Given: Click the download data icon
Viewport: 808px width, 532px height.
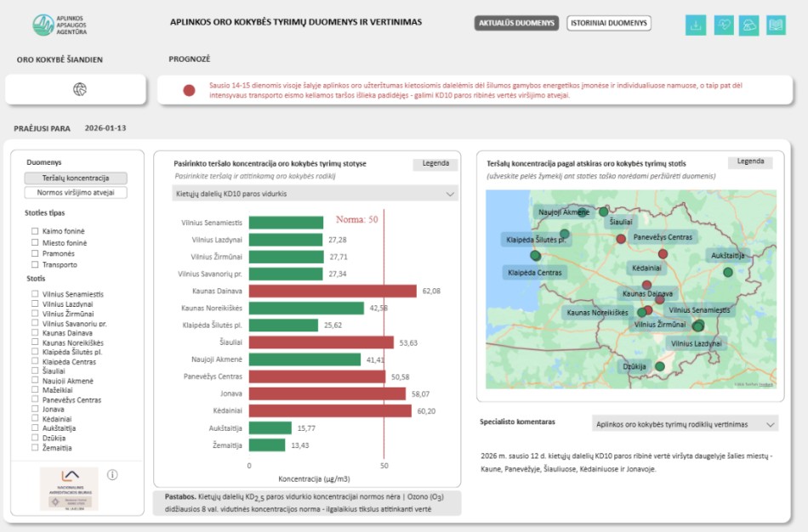Looking at the screenshot, I should pyautogui.click(x=696, y=25).
